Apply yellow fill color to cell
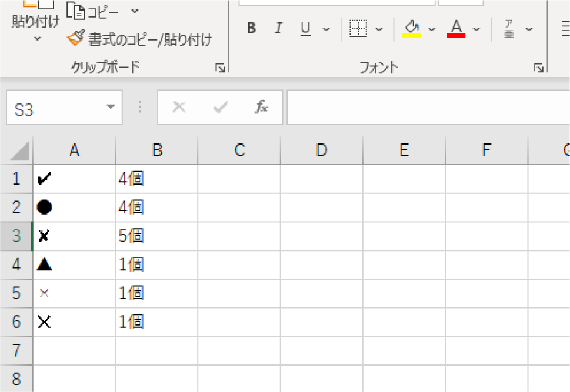The width and height of the screenshot is (570, 392). pos(412,28)
